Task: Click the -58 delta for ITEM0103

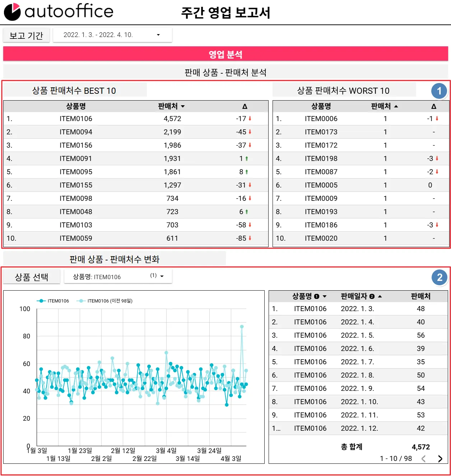Action: [x=241, y=225]
